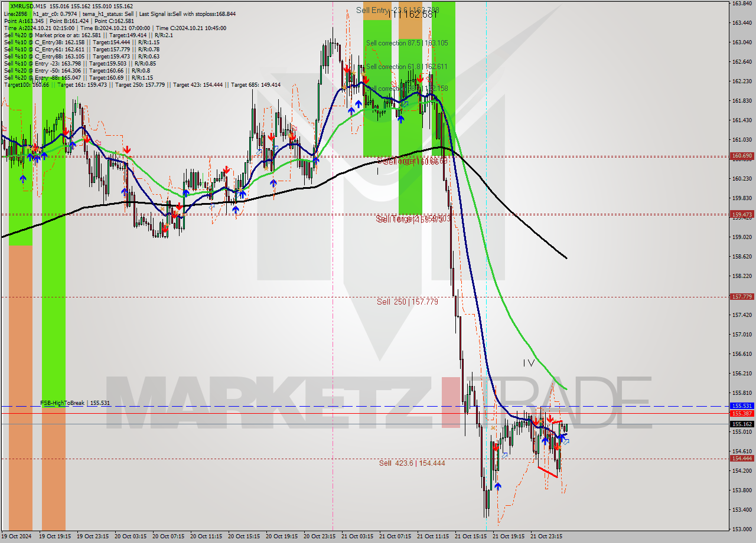Click the 162.640 price scale value
The image size is (756, 543).
coord(742,62)
